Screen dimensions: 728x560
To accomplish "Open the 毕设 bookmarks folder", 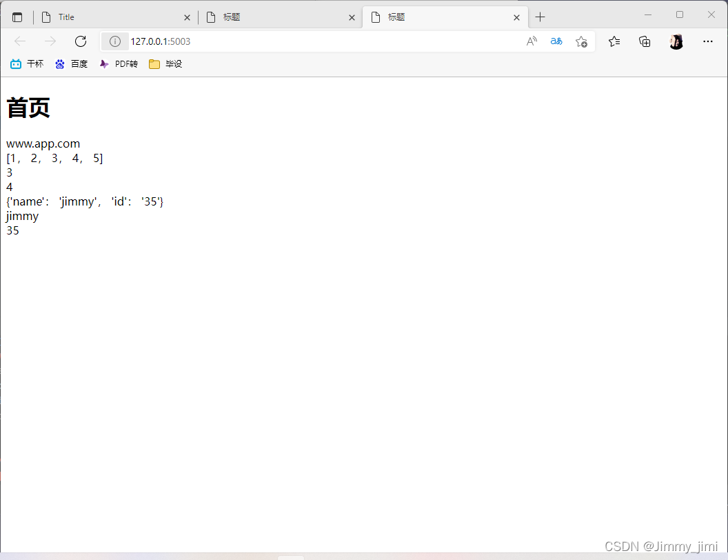I will 165,64.
